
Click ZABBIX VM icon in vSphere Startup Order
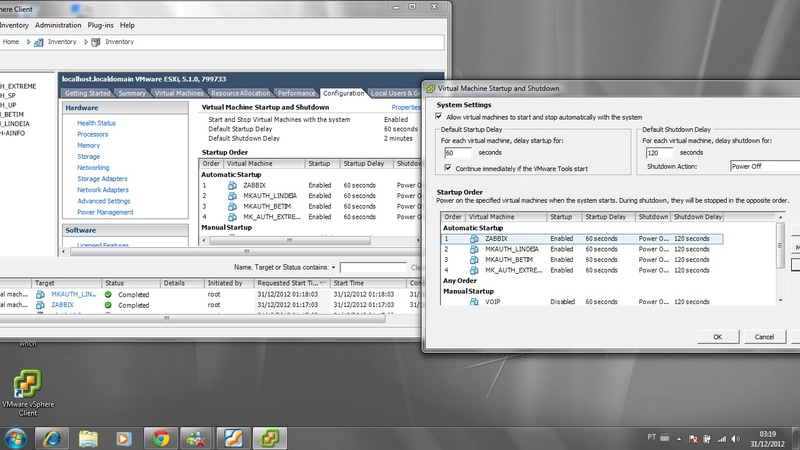click(x=232, y=185)
